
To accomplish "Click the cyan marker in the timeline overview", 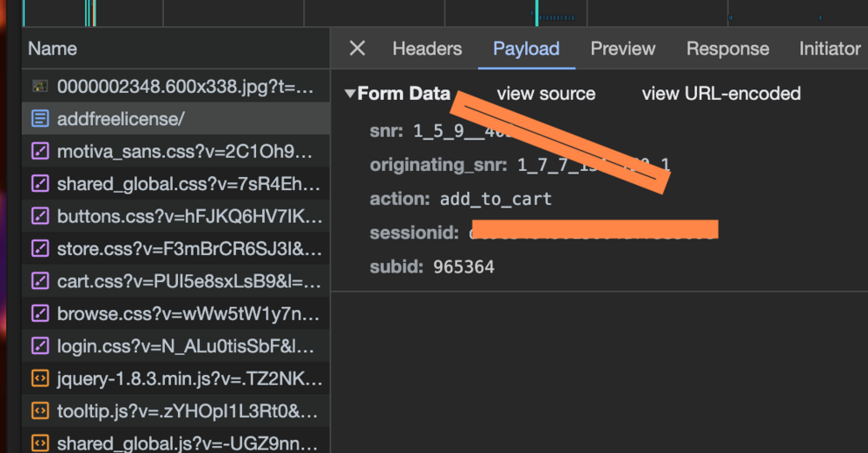I will [536, 12].
